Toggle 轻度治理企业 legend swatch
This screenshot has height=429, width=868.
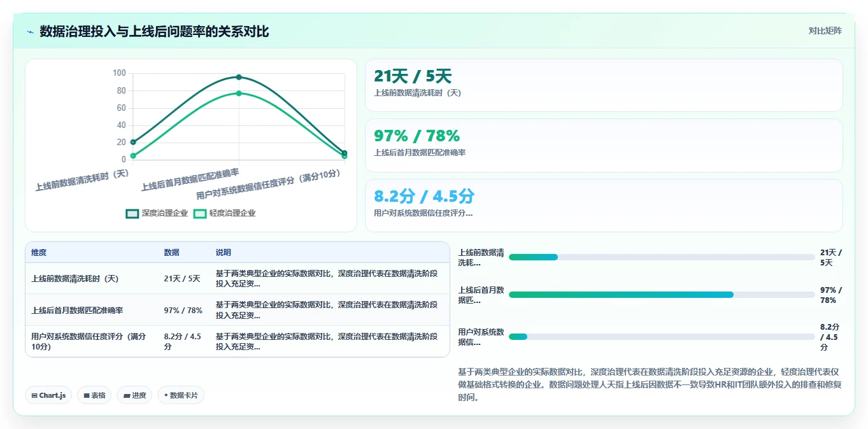tap(200, 213)
